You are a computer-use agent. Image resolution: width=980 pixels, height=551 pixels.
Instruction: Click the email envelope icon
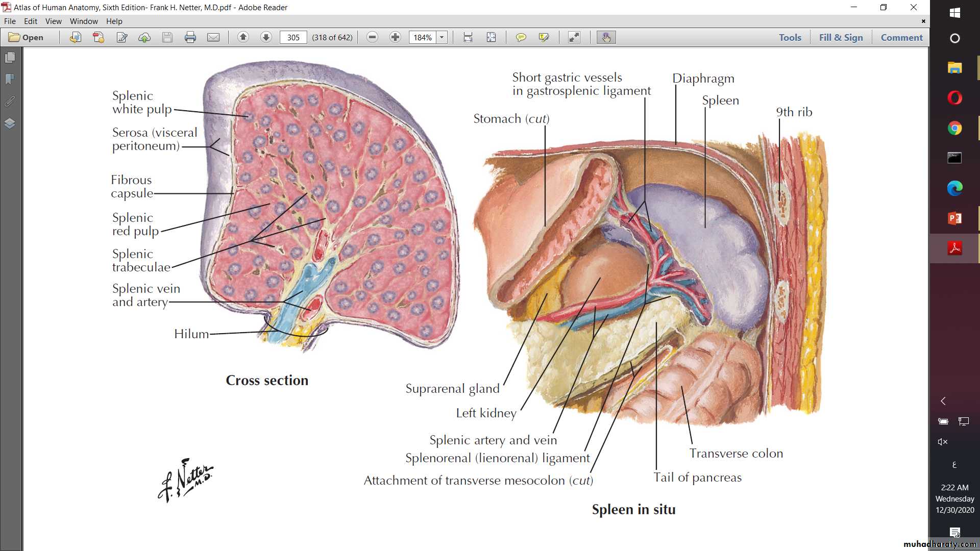click(x=213, y=37)
